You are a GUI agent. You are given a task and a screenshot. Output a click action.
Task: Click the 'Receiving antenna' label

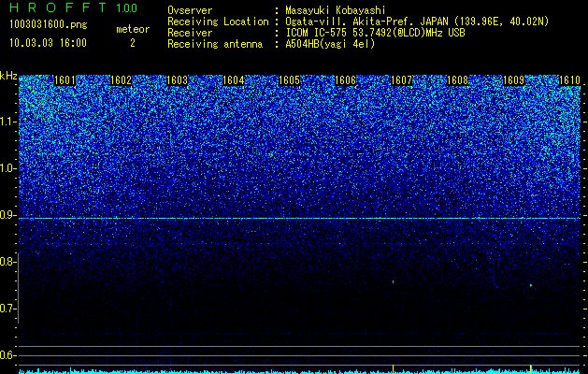coord(215,44)
